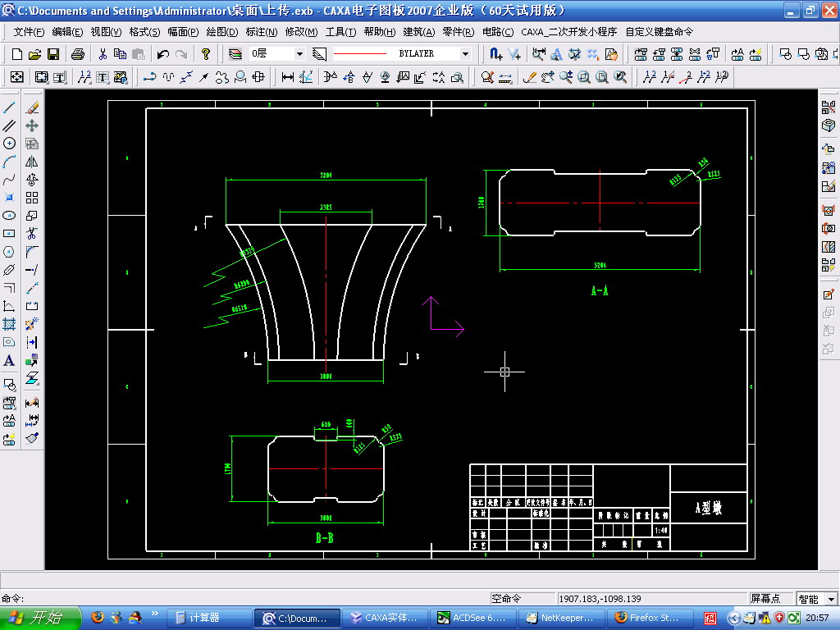Select the Trim tool with scissors

[x=32, y=234]
